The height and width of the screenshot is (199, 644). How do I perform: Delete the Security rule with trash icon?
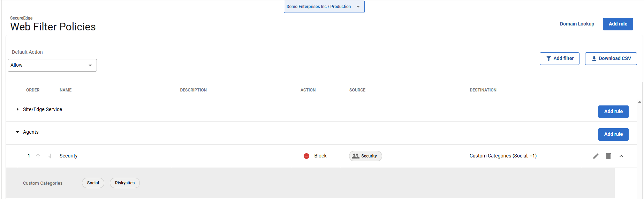point(608,156)
